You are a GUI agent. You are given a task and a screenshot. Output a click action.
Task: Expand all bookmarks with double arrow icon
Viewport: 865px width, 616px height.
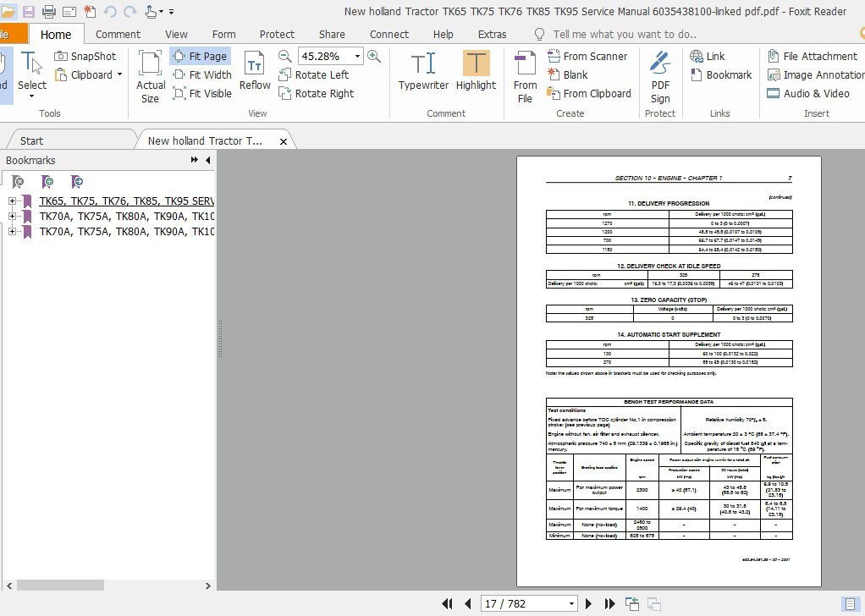click(194, 160)
